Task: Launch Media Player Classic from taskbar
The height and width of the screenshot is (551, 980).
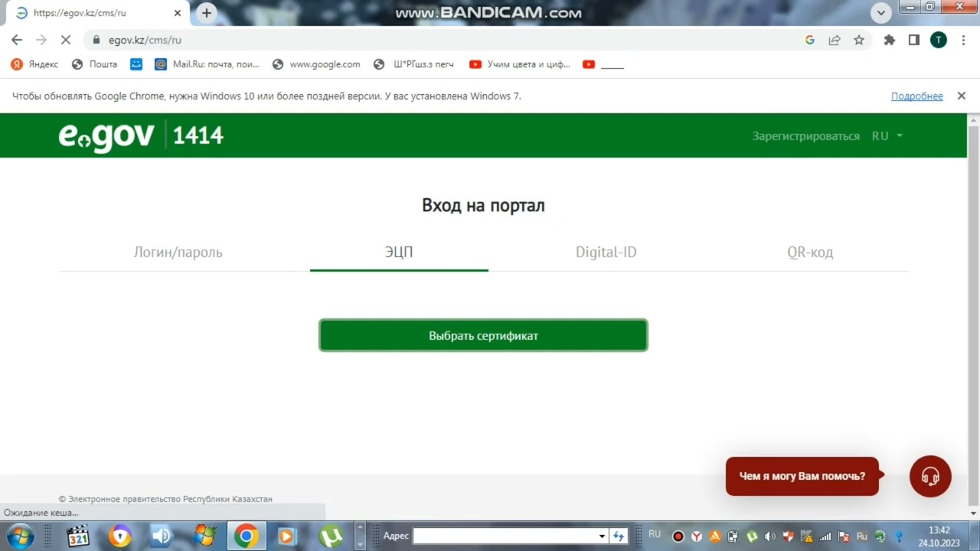Action: [x=78, y=536]
